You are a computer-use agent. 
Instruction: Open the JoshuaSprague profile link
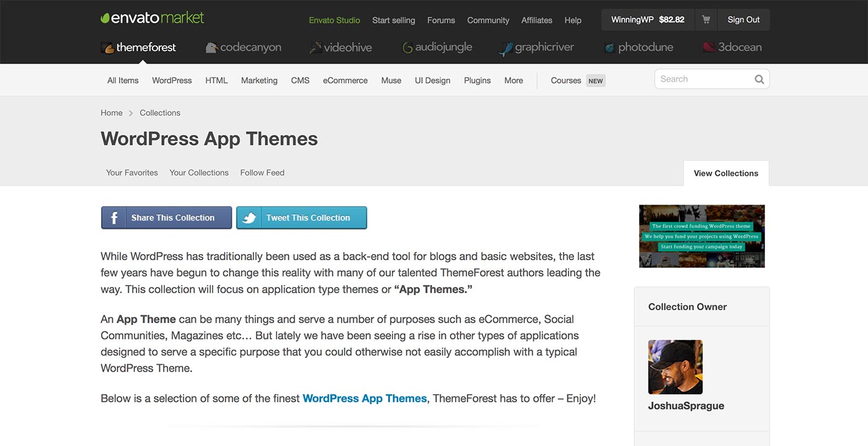(x=686, y=406)
